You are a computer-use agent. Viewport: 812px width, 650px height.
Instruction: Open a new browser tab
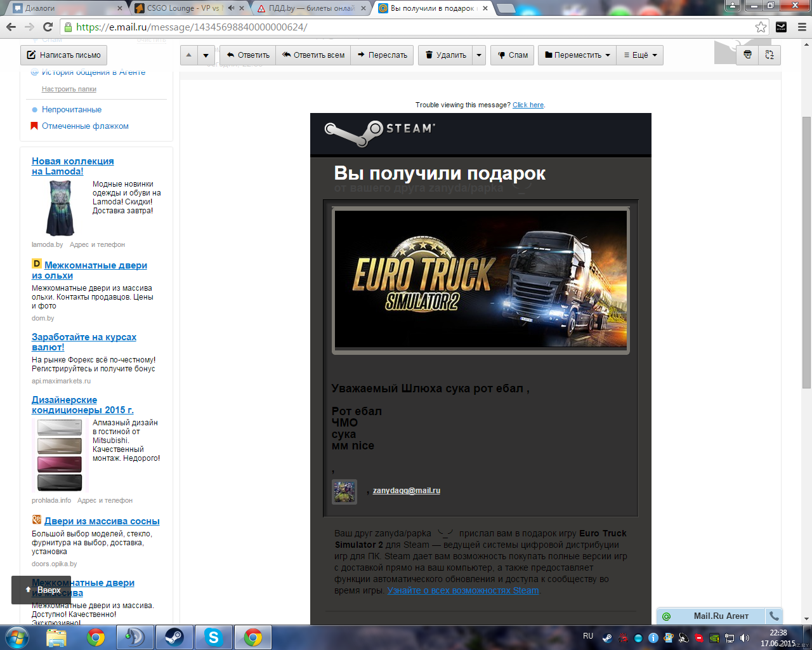click(506, 8)
